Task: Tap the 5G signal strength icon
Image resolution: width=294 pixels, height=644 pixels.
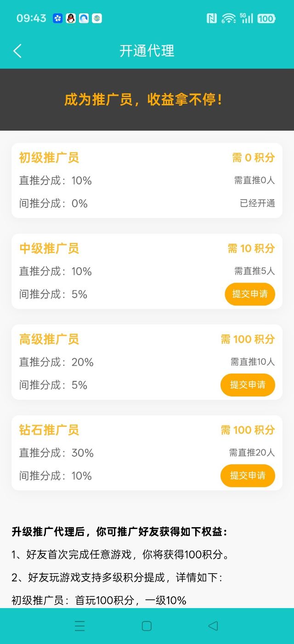Action: pos(247,18)
